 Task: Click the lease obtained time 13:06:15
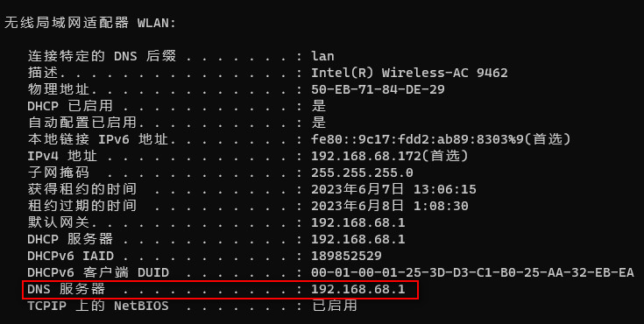445,189
